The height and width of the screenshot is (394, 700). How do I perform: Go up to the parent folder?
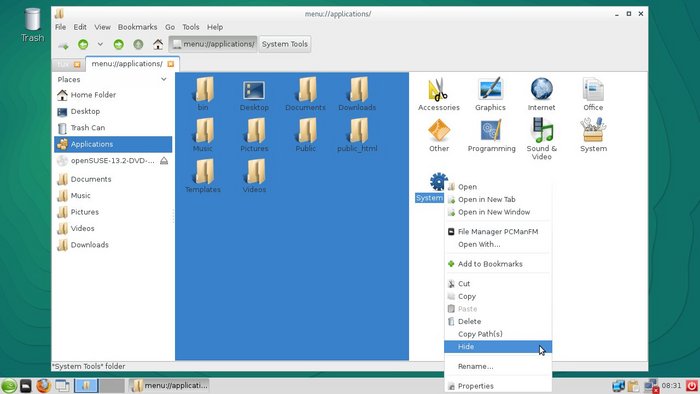(138, 44)
